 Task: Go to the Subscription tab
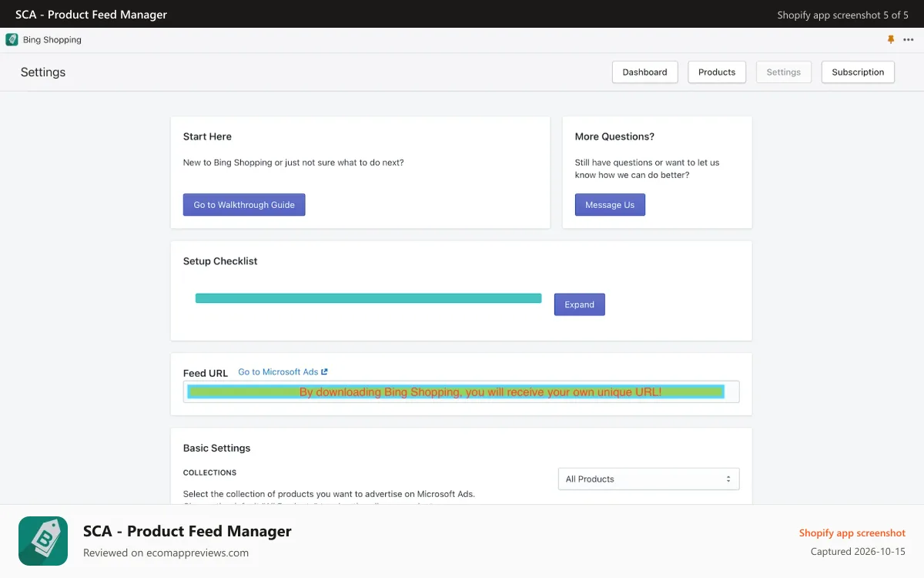[858, 72]
